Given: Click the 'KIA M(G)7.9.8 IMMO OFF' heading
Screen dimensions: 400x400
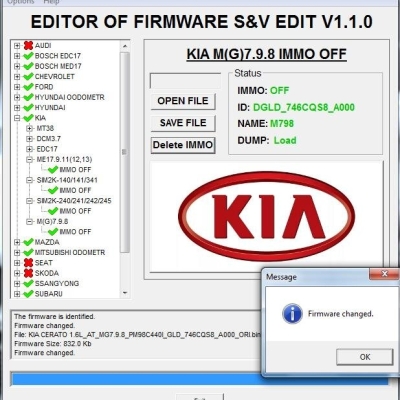Looking at the screenshot, I should coord(266,54).
